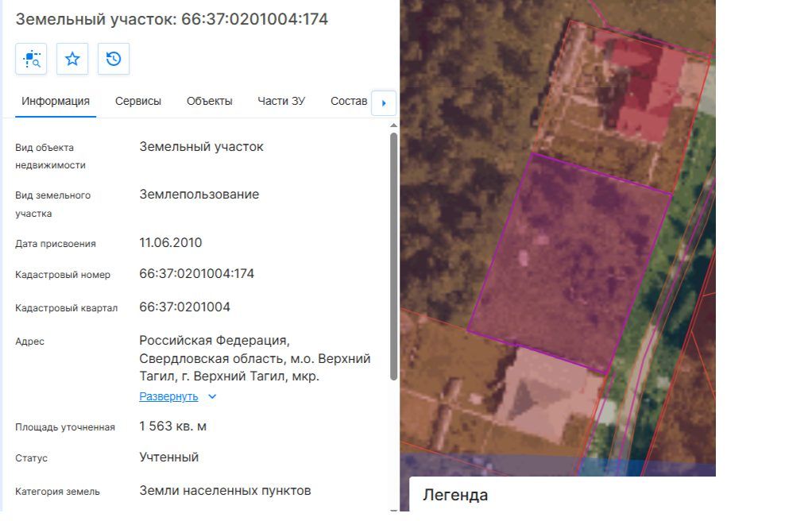The height and width of the screenshot is (521, 812).
Task: Click the address text Российская Федерация
Action: [215, 341]
